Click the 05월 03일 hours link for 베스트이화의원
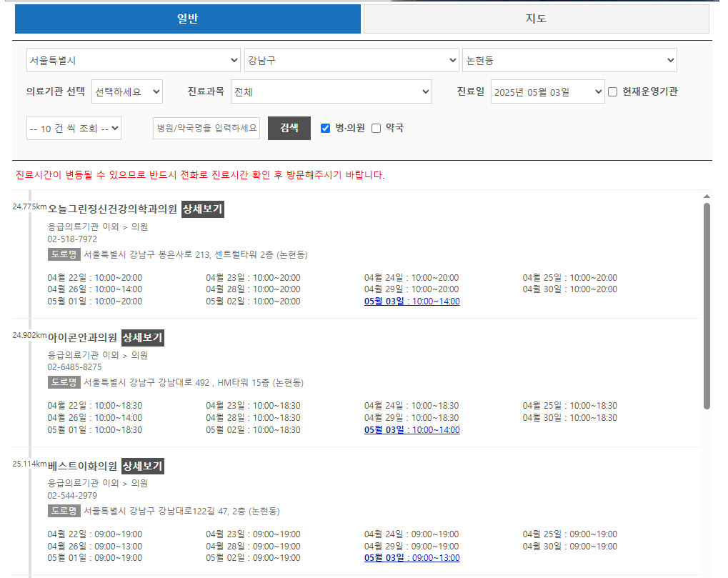Screen dimensions: 728x578 tap(412, 557)
